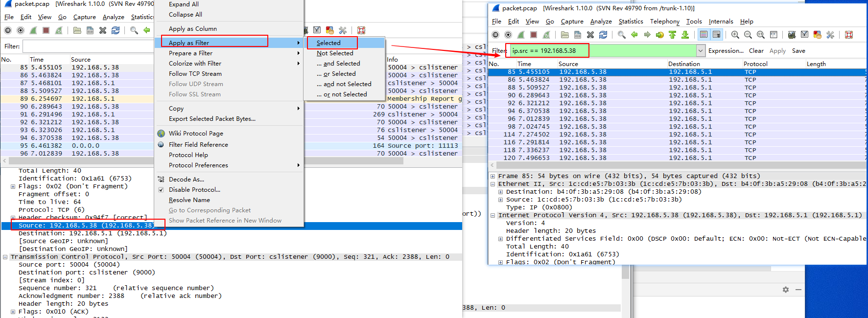Expand Prepare a Filter submenu
Screen dimensions: 868x318
click(298, 53)
